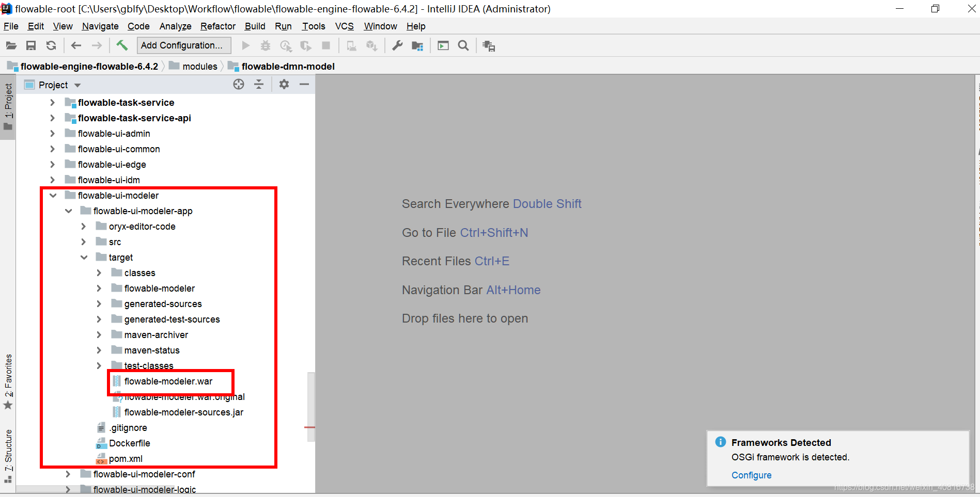Click the Search Everywhere magnifier icon

tap(463, 46)
